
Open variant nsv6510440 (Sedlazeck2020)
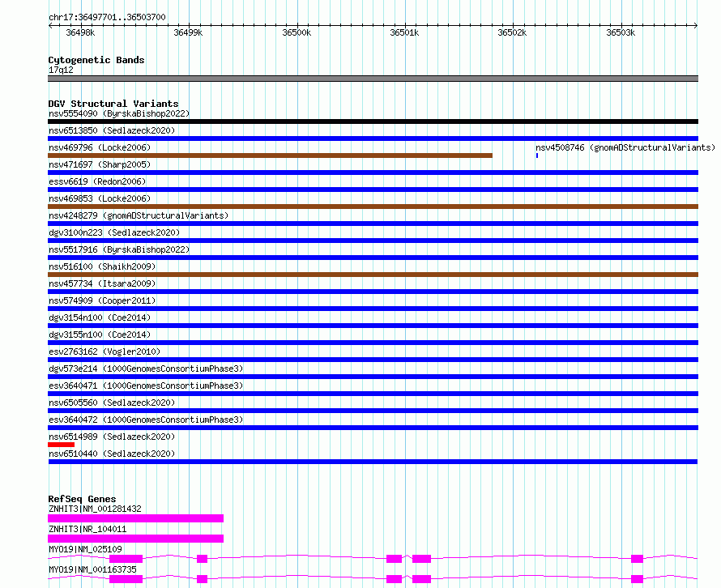112,454
